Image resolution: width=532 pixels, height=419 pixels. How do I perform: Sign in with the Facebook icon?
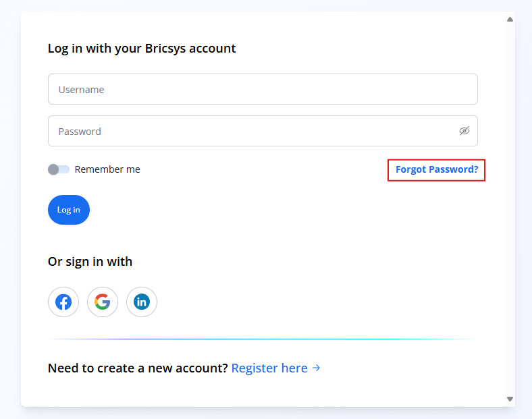(x=63, y=302)
